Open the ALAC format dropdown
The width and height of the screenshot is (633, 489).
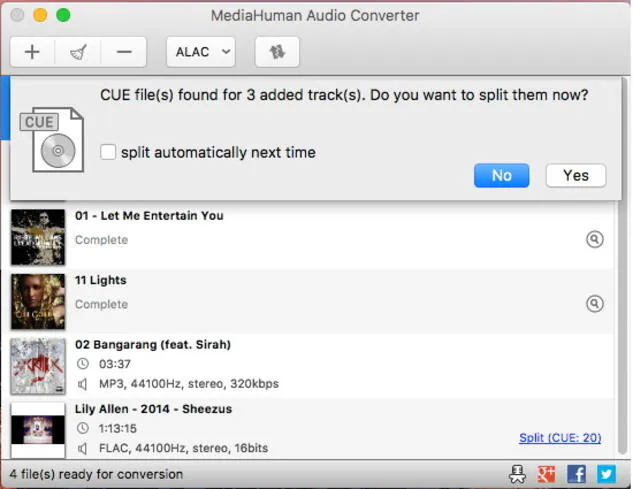(200, 52)
